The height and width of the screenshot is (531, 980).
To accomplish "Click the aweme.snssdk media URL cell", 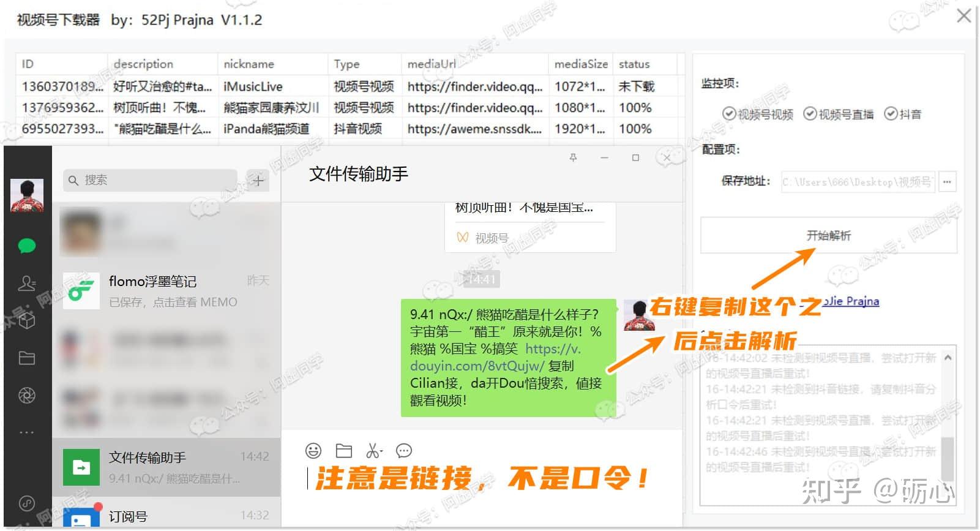I will pyautogui.click(x=475, y=129).
